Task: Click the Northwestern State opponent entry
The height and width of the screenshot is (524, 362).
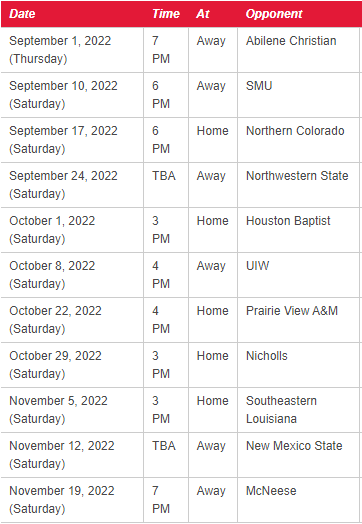Action: pyautogui.click(x=297, y=176)
